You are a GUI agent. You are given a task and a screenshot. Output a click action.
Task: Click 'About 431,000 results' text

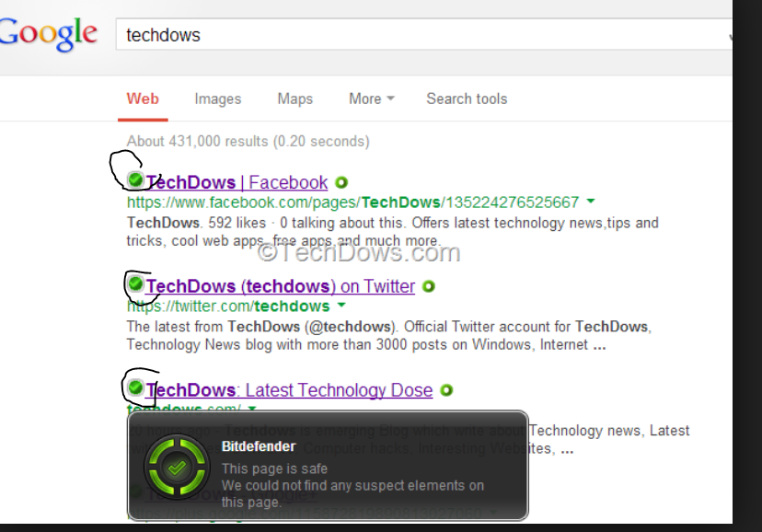[195, 142]
